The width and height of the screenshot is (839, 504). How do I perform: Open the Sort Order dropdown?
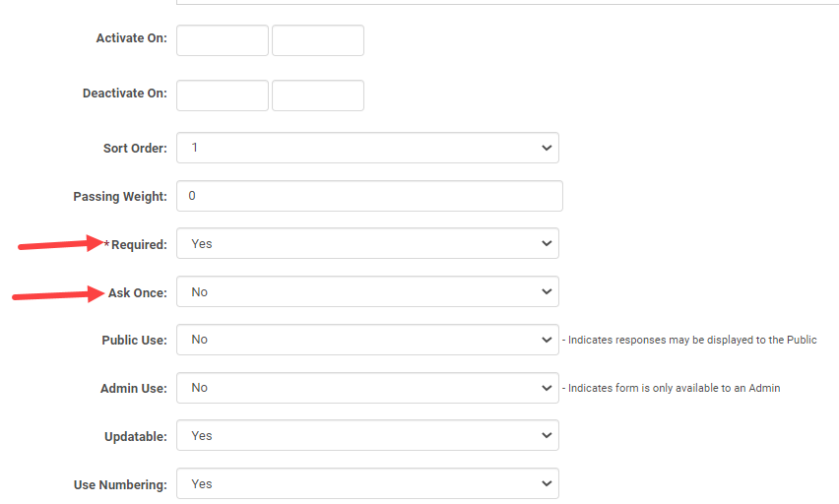pos(367,148)
